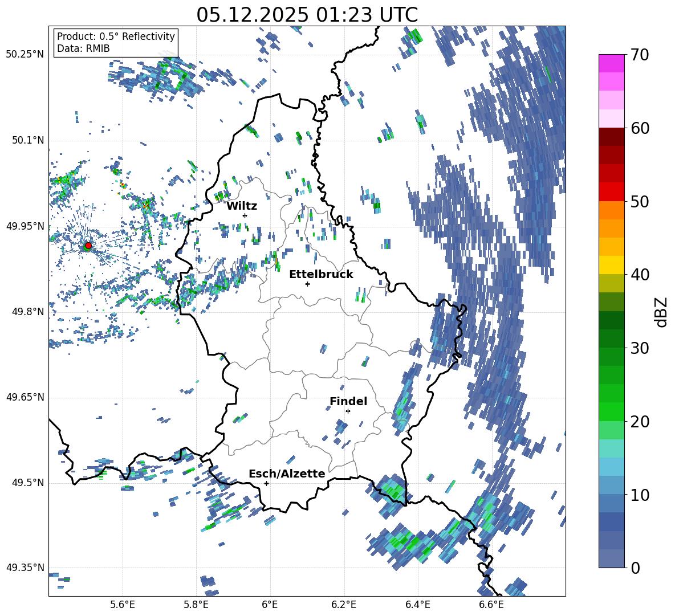Image resolution: width=675 pixels, height=616 pixels.
Task: Click the Findel city label
Action: click(x=348, y=401)
